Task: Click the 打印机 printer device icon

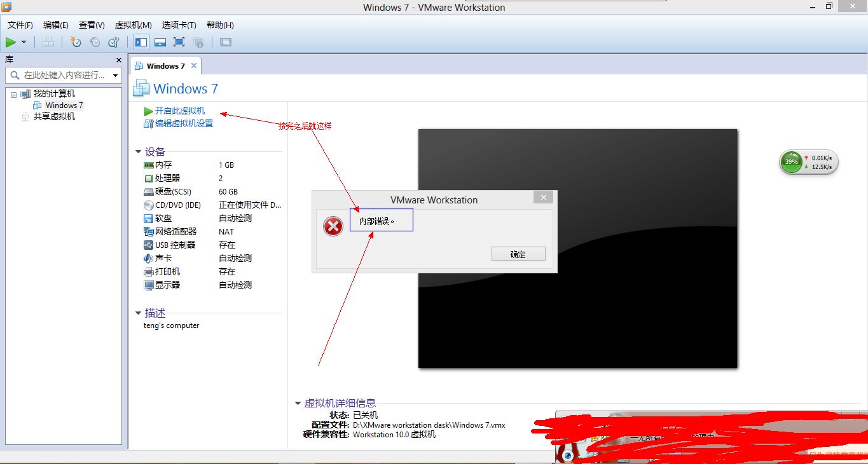Action: 149,271
